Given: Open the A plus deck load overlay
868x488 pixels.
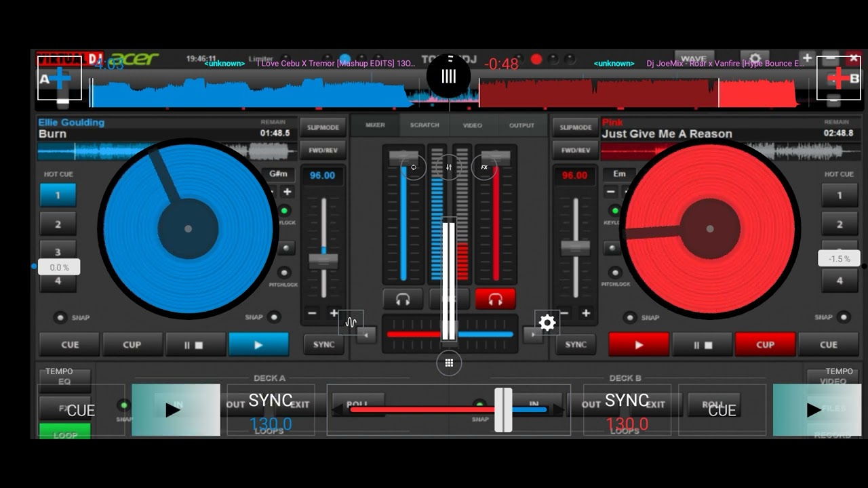Looking at the screenshot, I should [60, 79].
